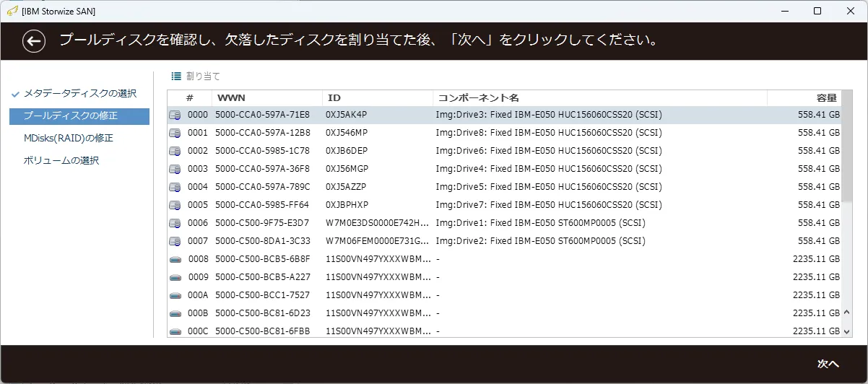The width and height of the screenshot is (868, 384).
Task: Click disk icon of row 0000
Action: coord(175,115)
